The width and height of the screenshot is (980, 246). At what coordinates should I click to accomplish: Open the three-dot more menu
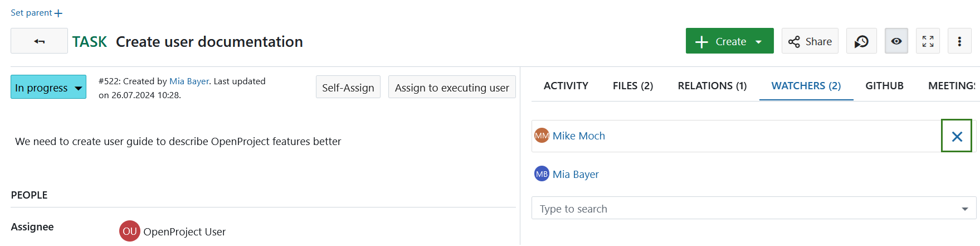click(x=959, y=41)
